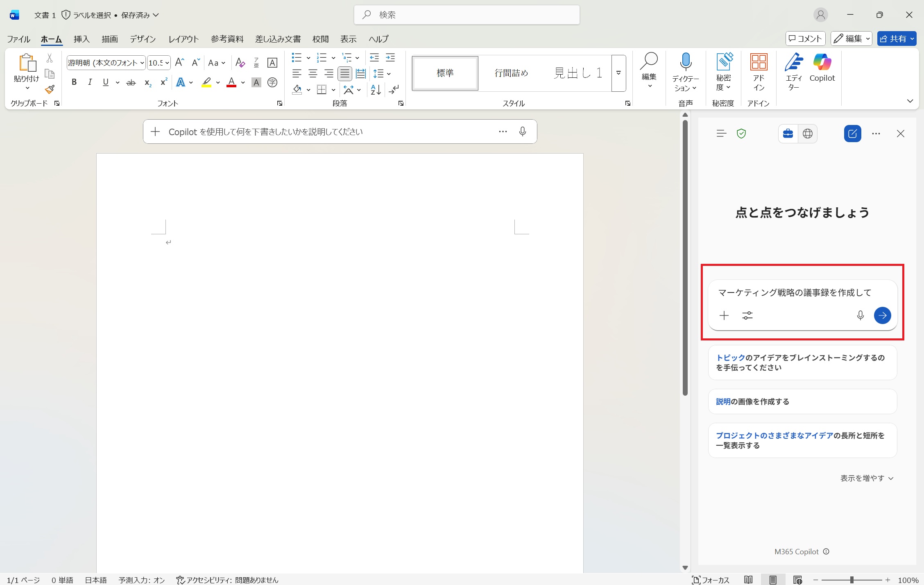
Task: Send the Copilot prompt with arrow button
Action: 882,315
